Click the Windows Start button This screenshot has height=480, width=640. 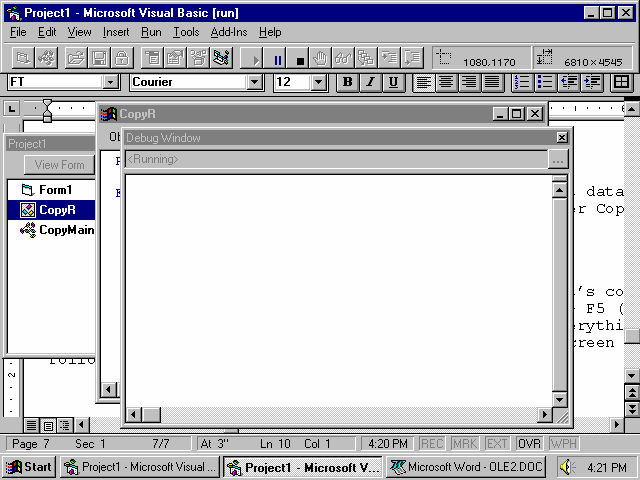click(29, 467)
